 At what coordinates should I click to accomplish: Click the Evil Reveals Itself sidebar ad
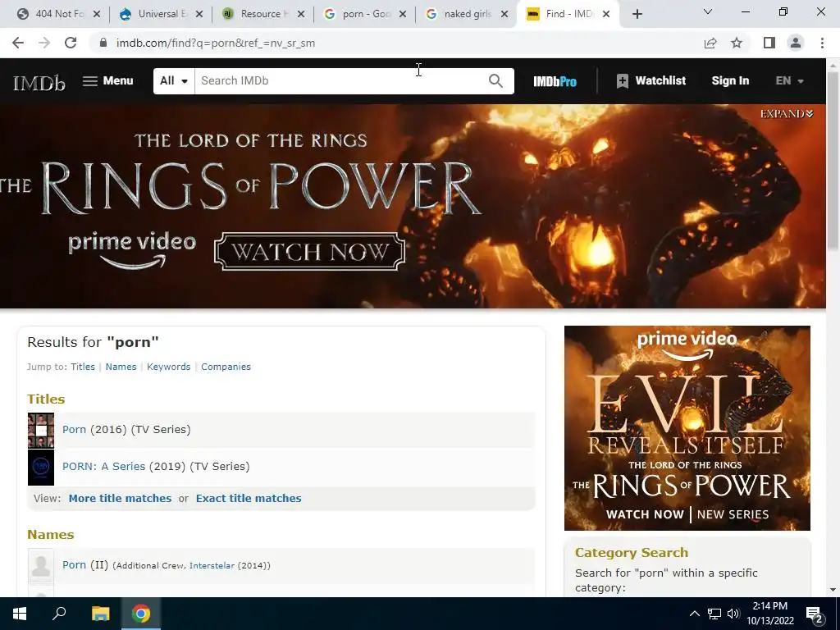pyautogui.click(x=687, y=428)
